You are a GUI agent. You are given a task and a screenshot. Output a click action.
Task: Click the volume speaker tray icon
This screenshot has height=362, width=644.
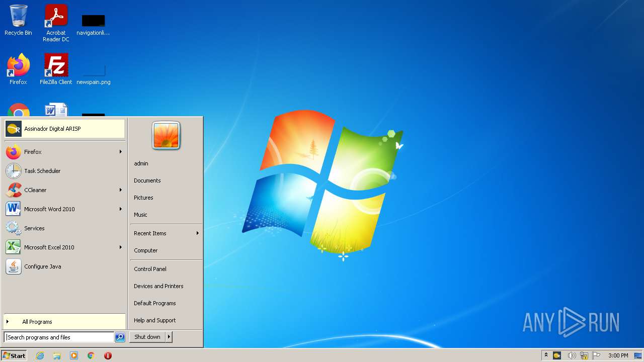coord(572,355)
